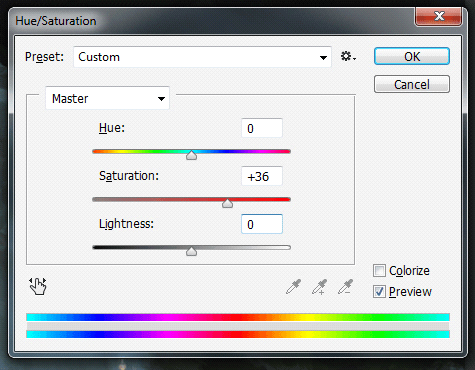Viewport: 475px width, 370px height.
Task: Click the Saturation label text
Action: [x=129, y=176]
